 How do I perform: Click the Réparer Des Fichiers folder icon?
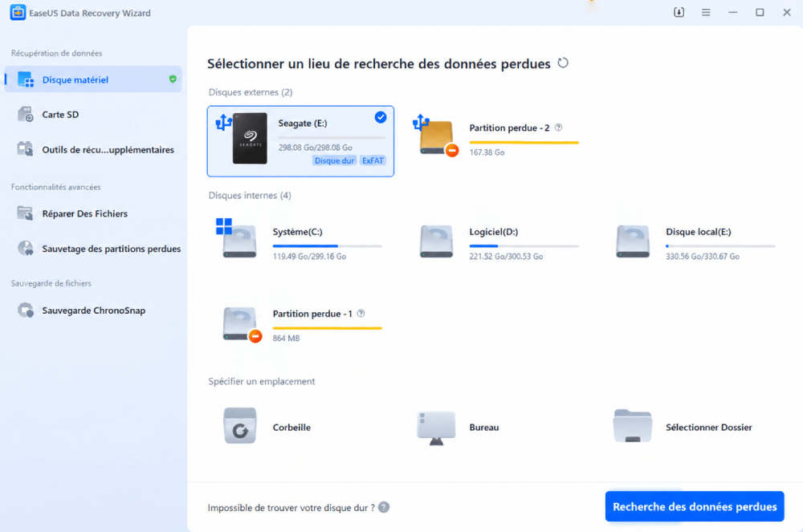(25, 213)
